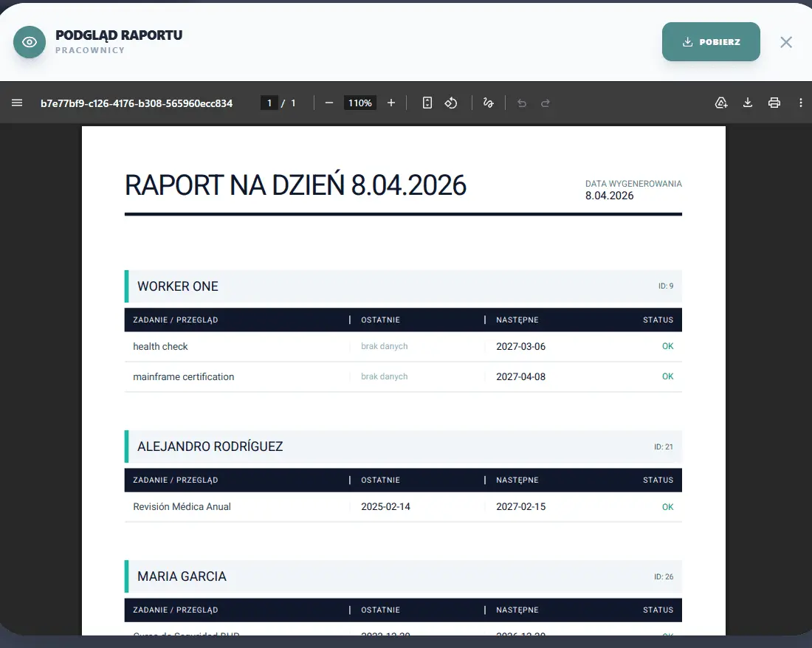Click the 110% zoom level field

(x=360, y=103)
